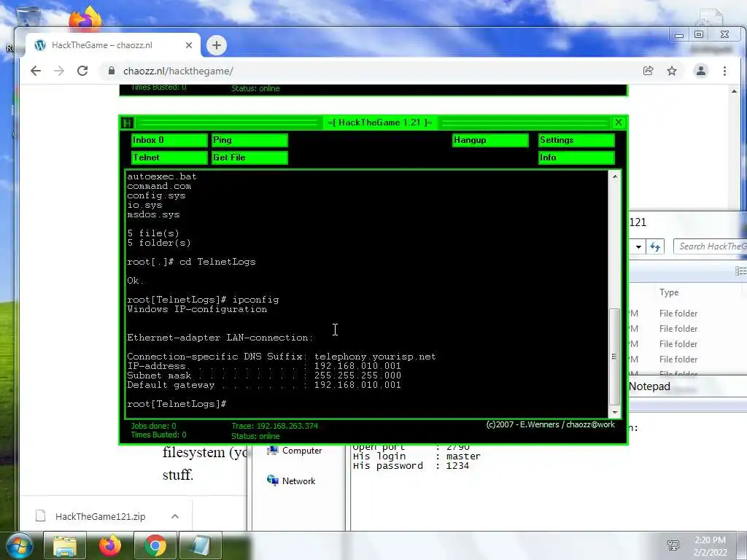Go back in the Chrome browser
Image resolution: width=747 pixels, height=560 pixels.
[36, 71]
